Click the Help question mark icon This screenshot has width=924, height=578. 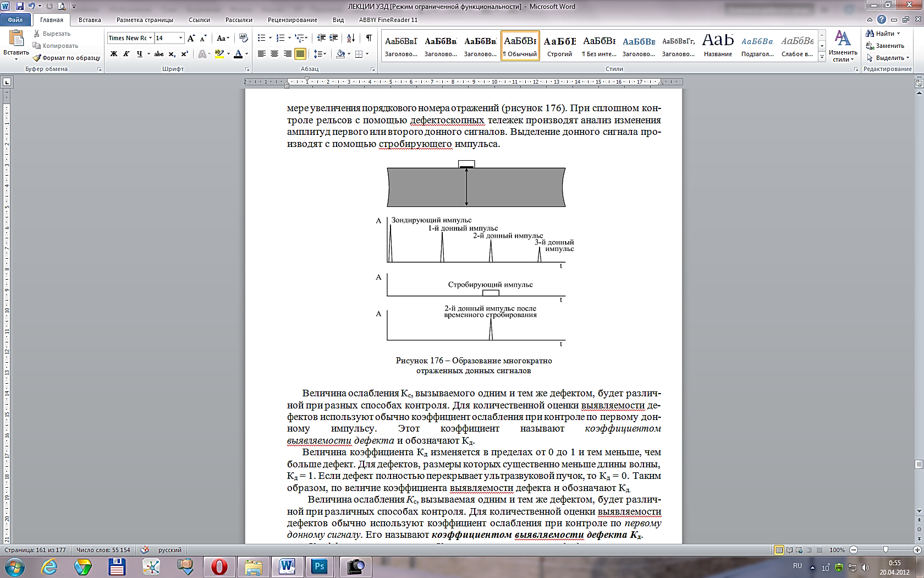point(882,19)
